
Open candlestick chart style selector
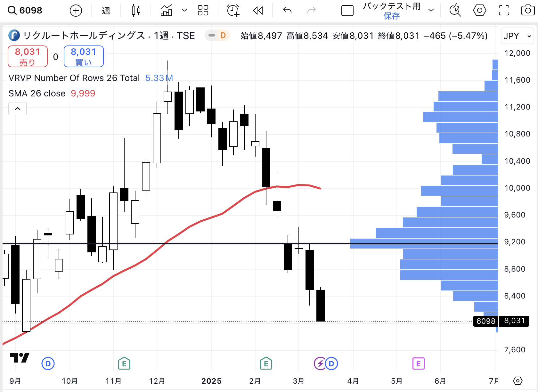coord(136,11)
